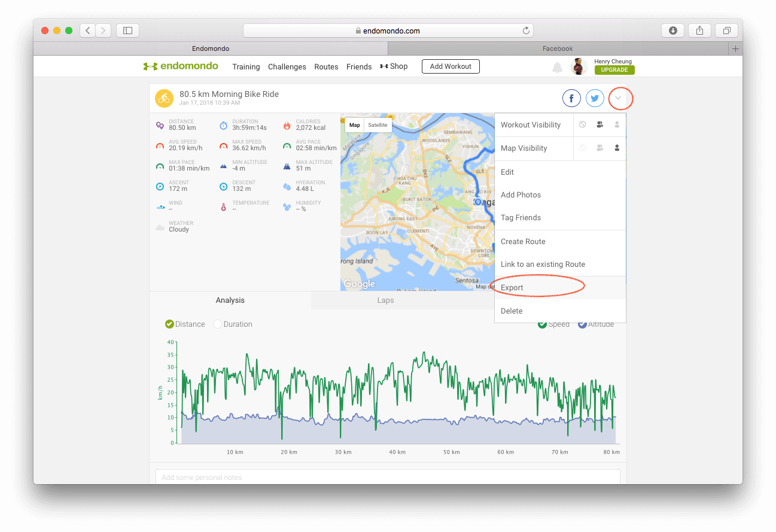This screenshot has width=776, height=532.
Task: Switch map to Satellite view
Action: click(x=378, y=125)
